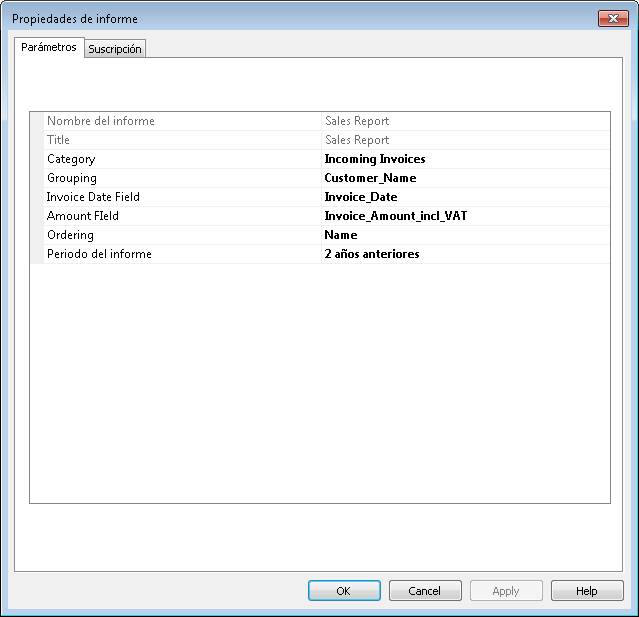This screenshot has width=639, height=617.
Task: Edit the Invoice_Amount_incl_VAT value
Action: pyautogui.click(x=465, y=216)
